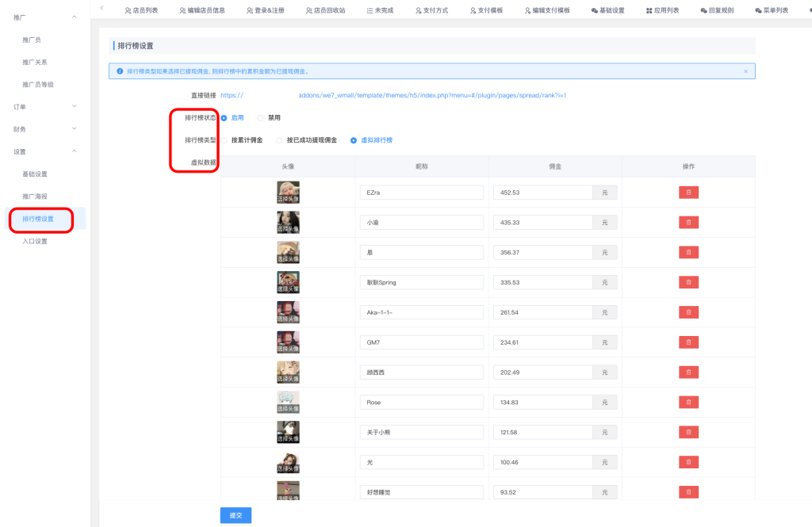Open the direct link URL
Image resolution: width=812 pixels, height=527 pixels.
pyautogui.click(x=393, y=95)
